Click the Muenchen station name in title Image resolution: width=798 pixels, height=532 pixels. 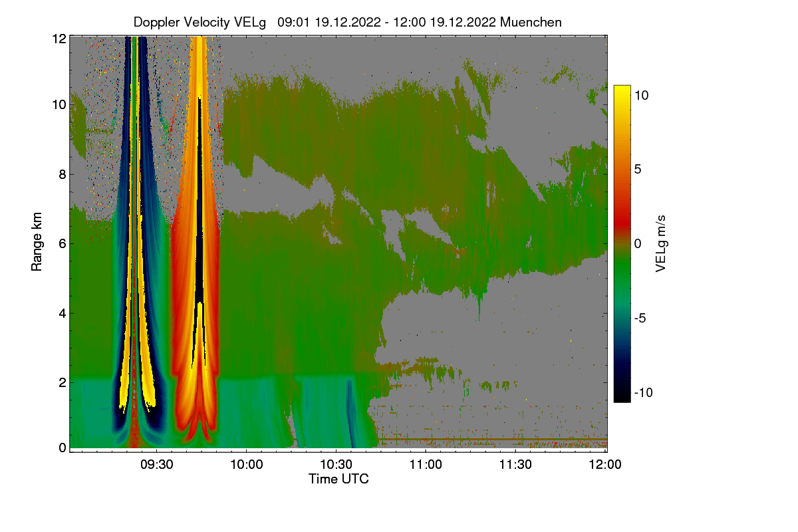[531, 23]
